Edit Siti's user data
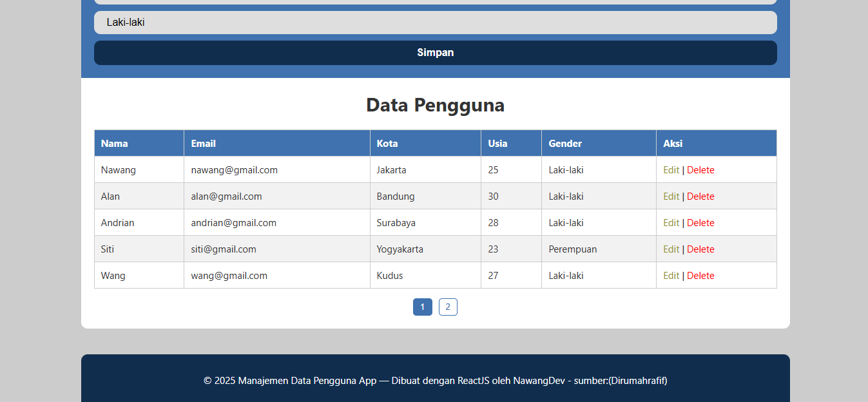The width and height of the screenshot is (868, 402). 671,249
